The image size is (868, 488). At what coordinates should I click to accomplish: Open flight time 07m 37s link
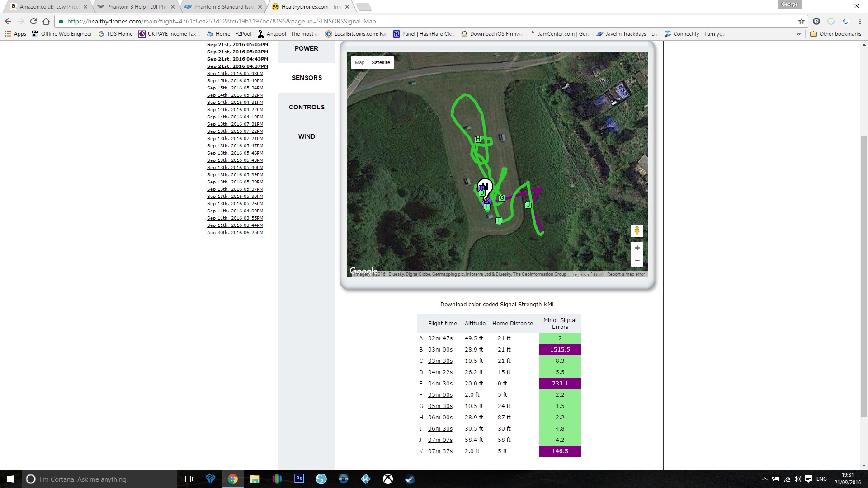click(440, 451)
